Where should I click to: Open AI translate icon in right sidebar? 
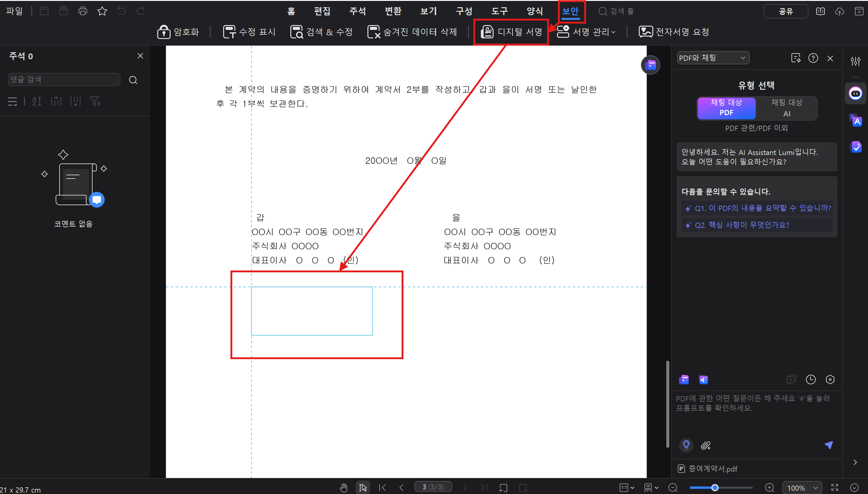tap(856, 121)
